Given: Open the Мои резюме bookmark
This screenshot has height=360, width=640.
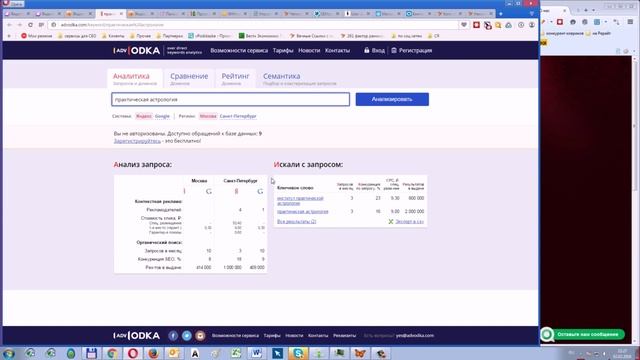Looking at the screenshot, I should (x=37, y=36).
